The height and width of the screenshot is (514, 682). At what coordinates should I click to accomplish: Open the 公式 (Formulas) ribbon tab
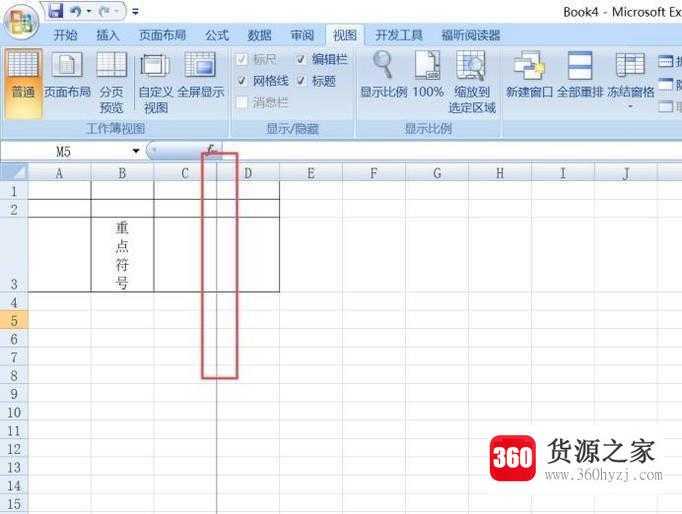(x=217, y=35)
